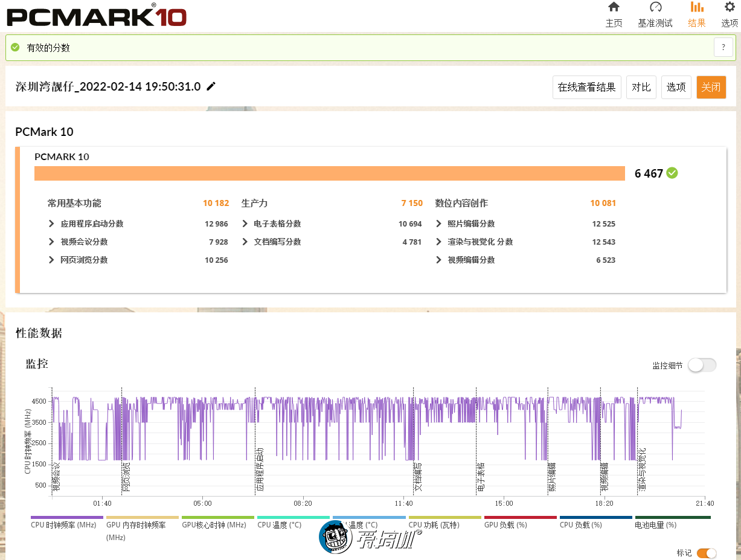Click the PCMark 10 logo
Viewport: 741px width, 560px height.
point(97,16)
